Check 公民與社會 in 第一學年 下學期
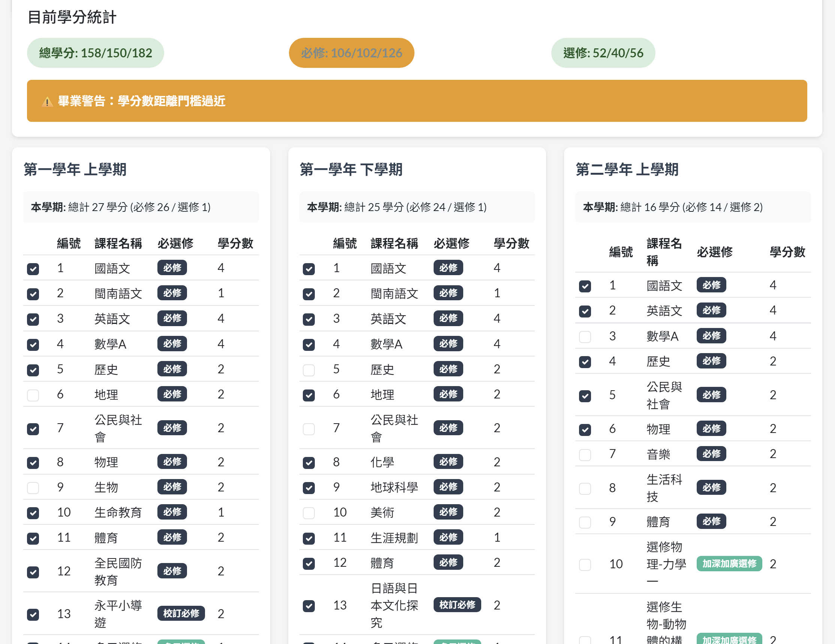Viewport: 835px width, 644px height. 309,429
